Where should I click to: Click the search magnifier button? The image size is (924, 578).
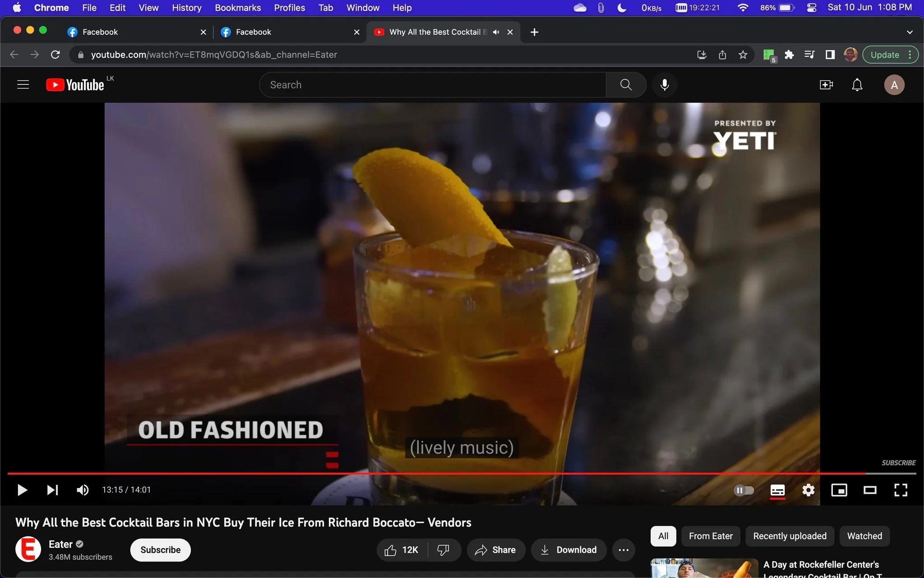tap(626, 85)
